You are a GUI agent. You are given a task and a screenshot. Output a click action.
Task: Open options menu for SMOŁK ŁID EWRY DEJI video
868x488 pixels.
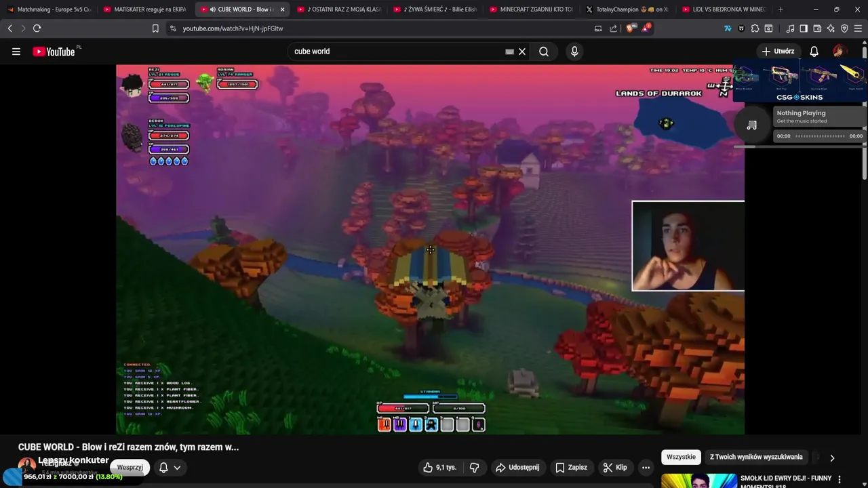pos(840,480)
